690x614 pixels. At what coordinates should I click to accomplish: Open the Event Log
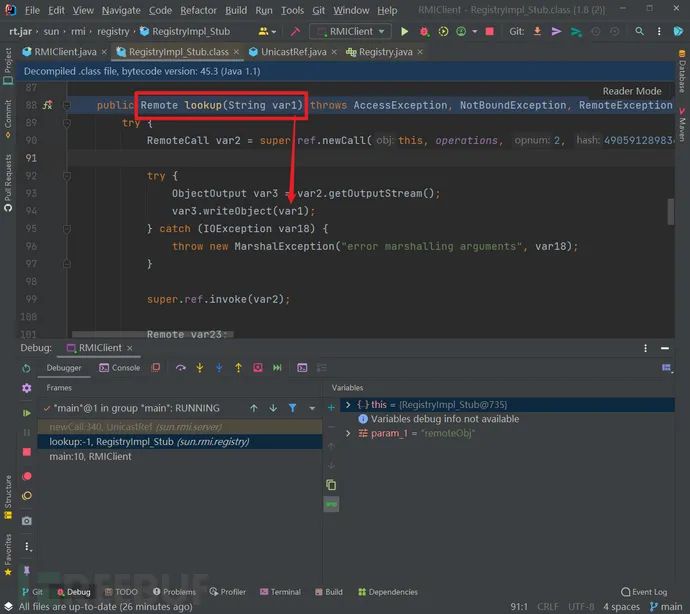pos(645,592)
